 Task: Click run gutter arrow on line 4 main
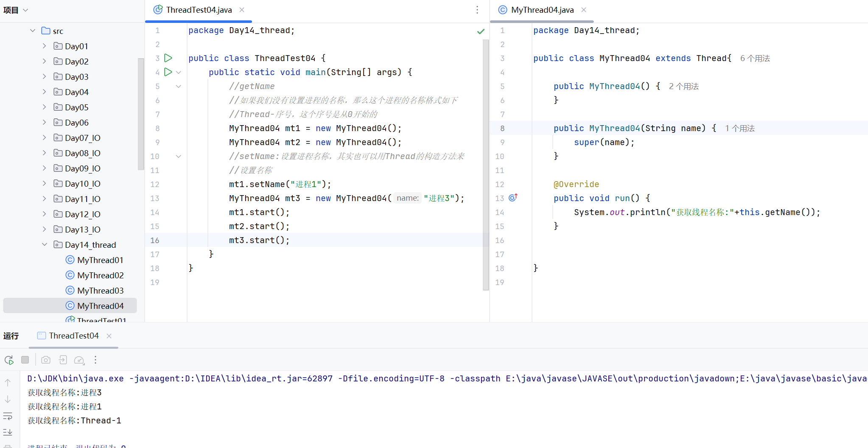pyautogui.click(x=168, y=72)
